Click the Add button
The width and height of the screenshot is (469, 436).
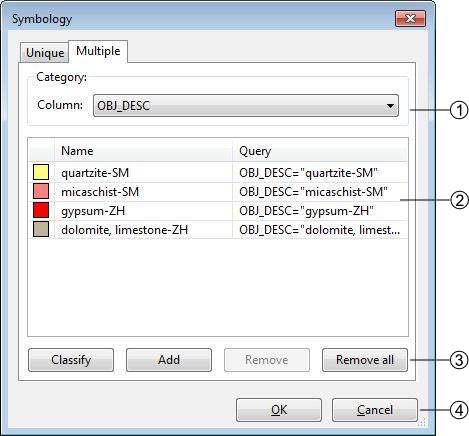click(169, 360)
